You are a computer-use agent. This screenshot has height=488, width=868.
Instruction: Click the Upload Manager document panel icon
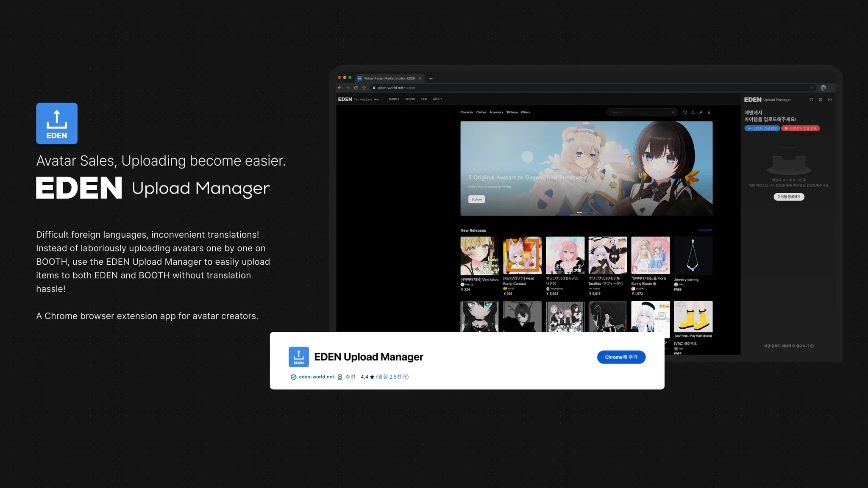click(x=811, y=100)
